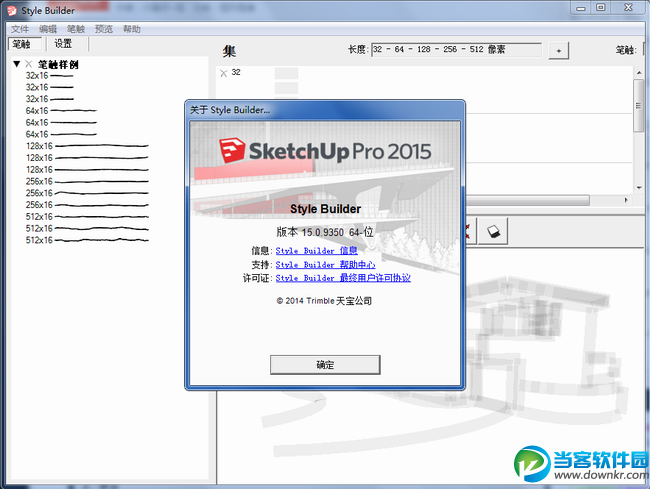Image resolution: width=650 pixels, height=489 pixels.
Task: Select the third 128x16 stroke sample
Action: click(x=87, y=169)
